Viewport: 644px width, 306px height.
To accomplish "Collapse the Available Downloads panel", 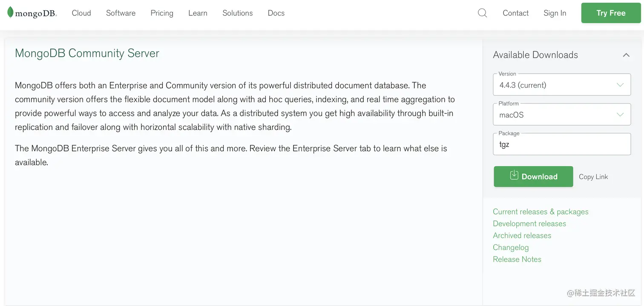I will click(626, 55).
